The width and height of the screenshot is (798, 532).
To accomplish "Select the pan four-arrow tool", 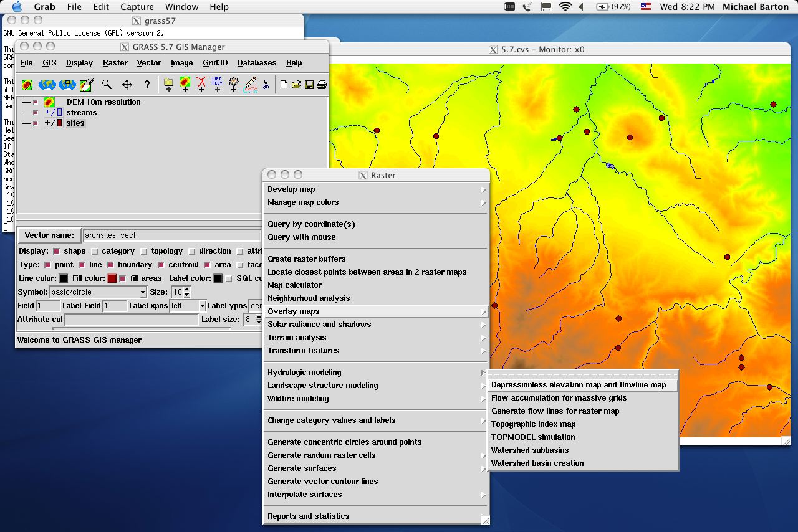I will (x=127, y=84).
